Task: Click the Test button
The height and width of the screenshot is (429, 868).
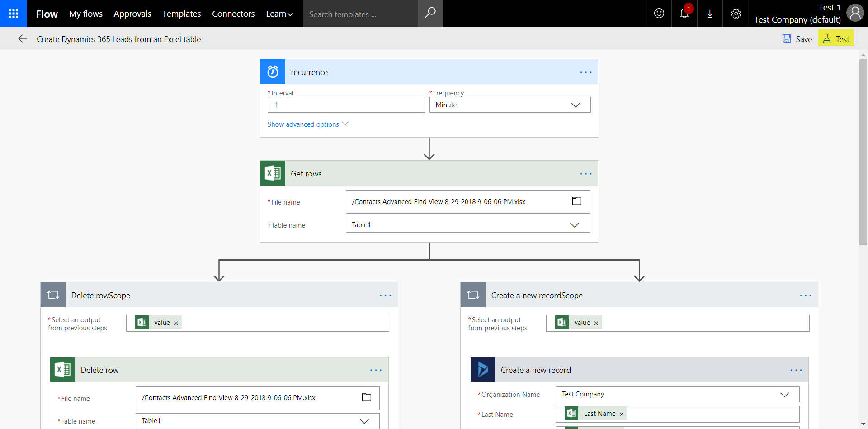Action: [836, 39]
